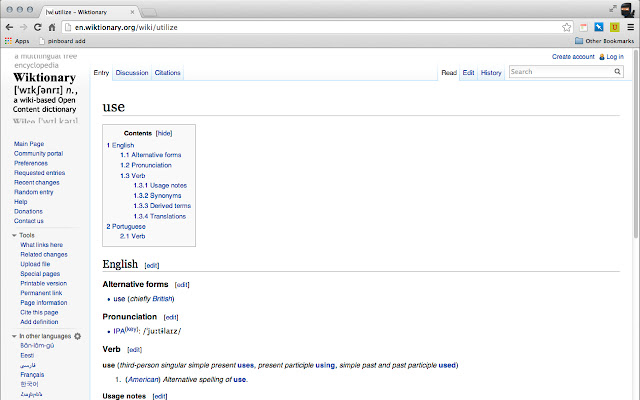Collapse the Tools sidebar section

14,235
